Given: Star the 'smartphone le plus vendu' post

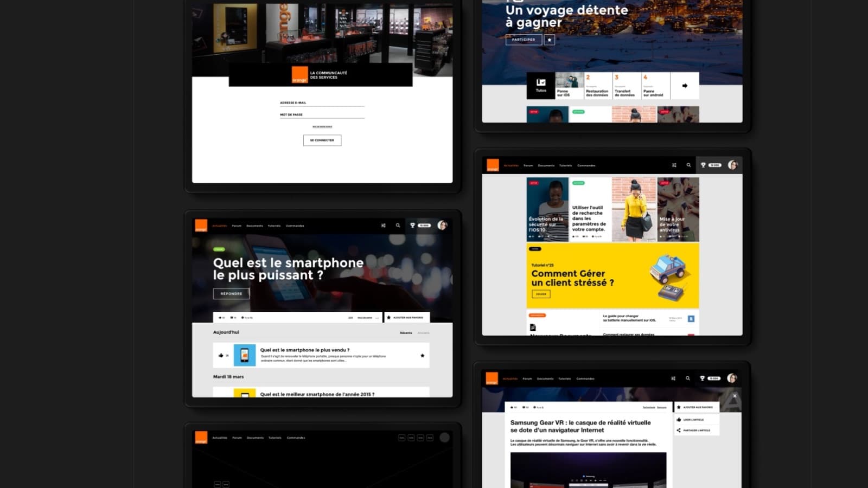Looking at the screenshot, I should tap(422, 356).
